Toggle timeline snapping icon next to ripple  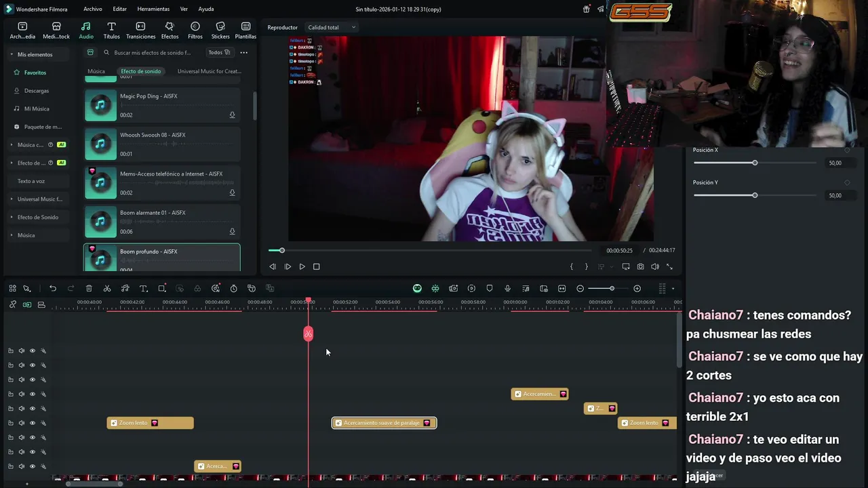point(435,289)
